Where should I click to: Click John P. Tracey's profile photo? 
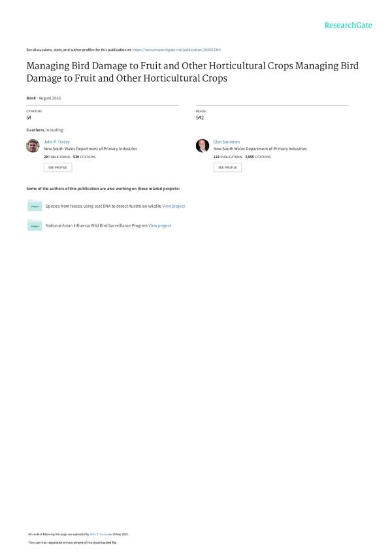(33, 146)
